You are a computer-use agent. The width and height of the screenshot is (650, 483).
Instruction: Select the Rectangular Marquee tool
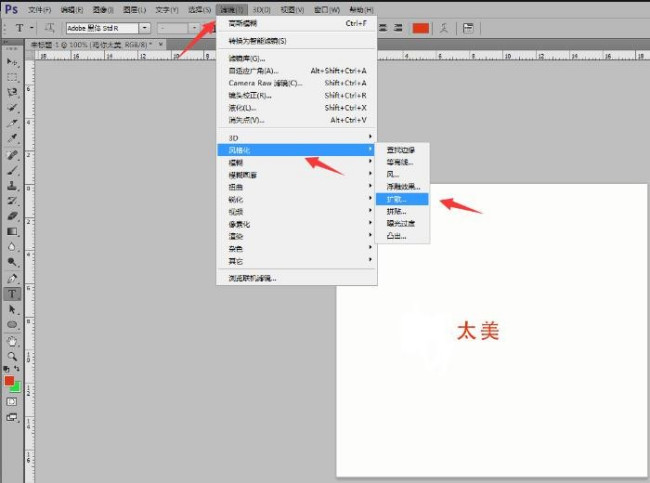[13, 76]
